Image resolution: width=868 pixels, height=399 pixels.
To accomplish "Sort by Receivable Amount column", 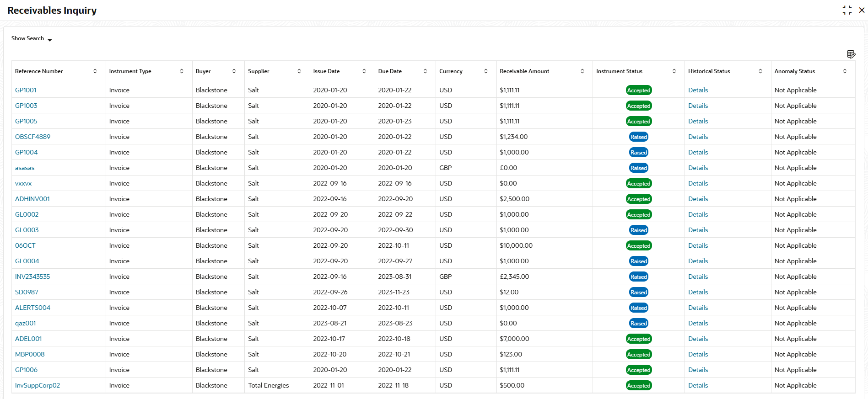I will pyautogui.click(x=582, y=71).
